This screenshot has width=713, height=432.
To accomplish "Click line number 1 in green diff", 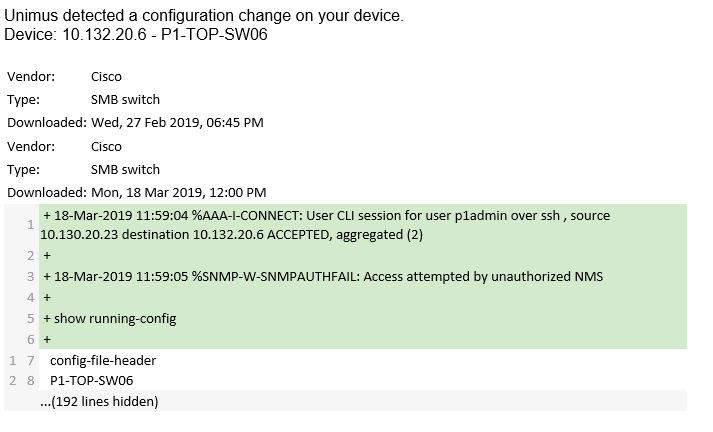I will pos(30,225).
